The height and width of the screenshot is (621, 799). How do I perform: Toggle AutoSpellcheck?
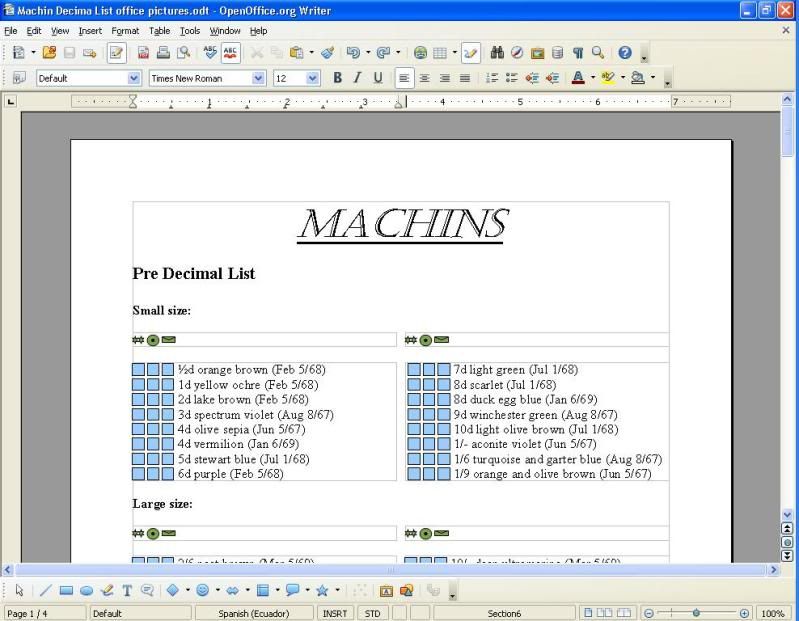click(231, 52)
